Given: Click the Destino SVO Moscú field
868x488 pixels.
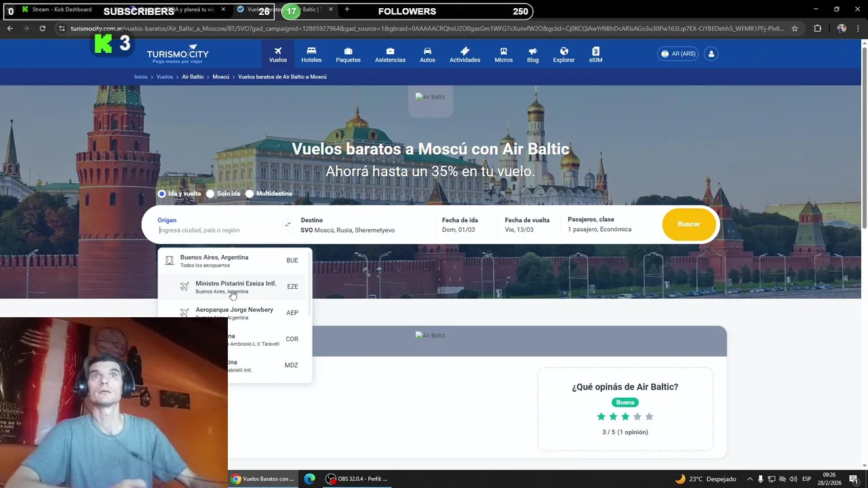Looking at the screenshot, I should pos(365,224).
